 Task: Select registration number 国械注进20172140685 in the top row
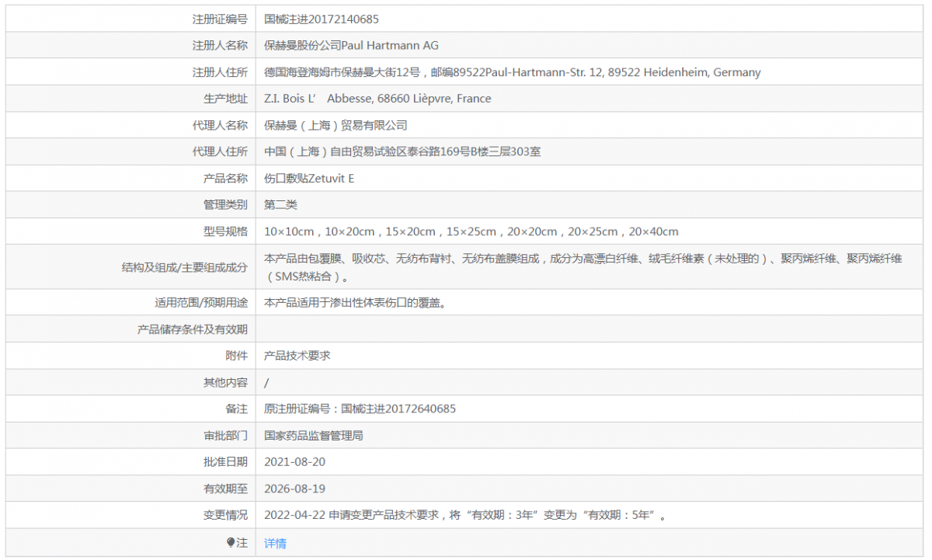[x=322, y=19]
